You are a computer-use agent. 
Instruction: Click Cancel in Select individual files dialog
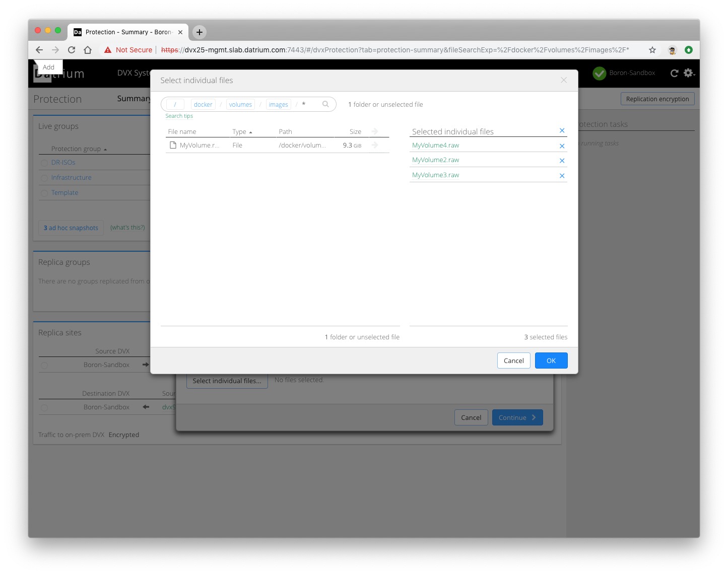[x=514, y=361]
